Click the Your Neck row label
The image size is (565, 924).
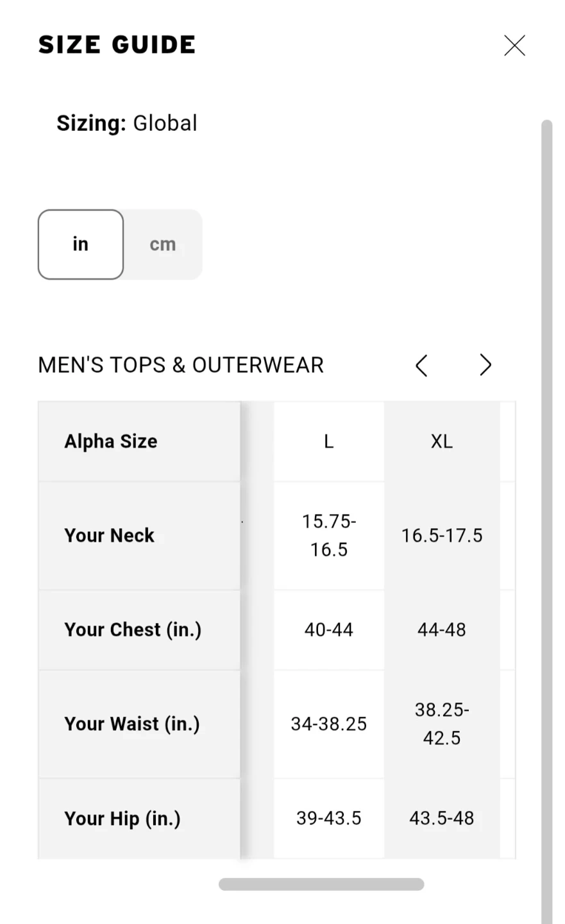click(x=110, y=535)
